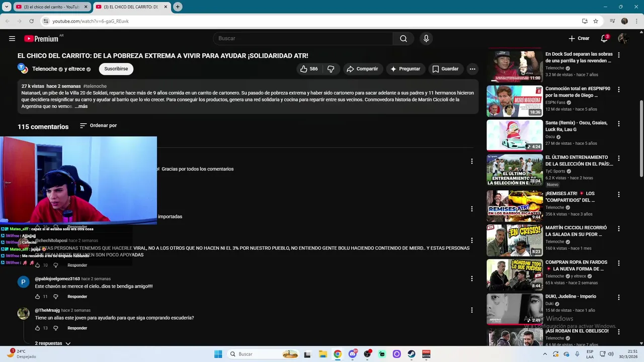Open Chrome's three-dot menu
Screen dimensions: 644x362
tap(636, 21)
